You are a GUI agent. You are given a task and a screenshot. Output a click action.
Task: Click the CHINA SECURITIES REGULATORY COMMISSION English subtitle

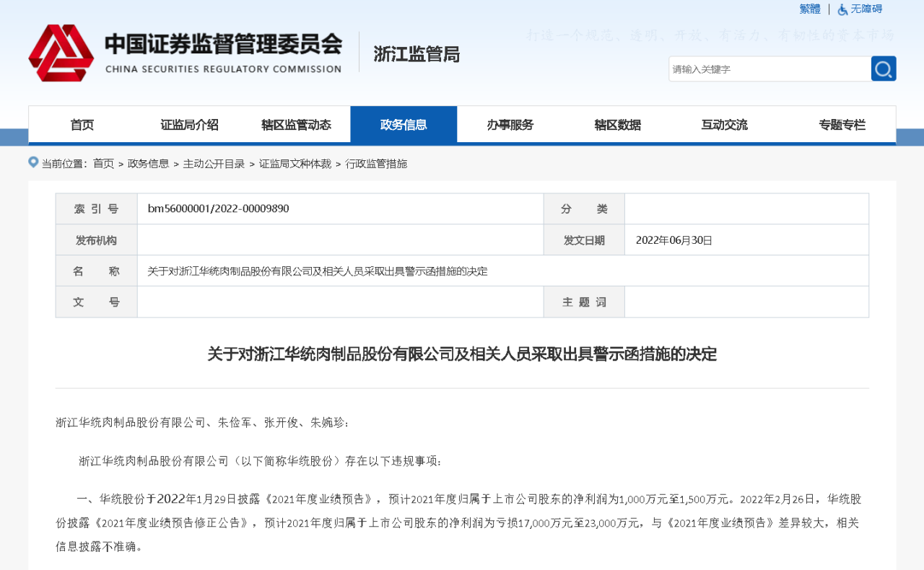[223, 69]
